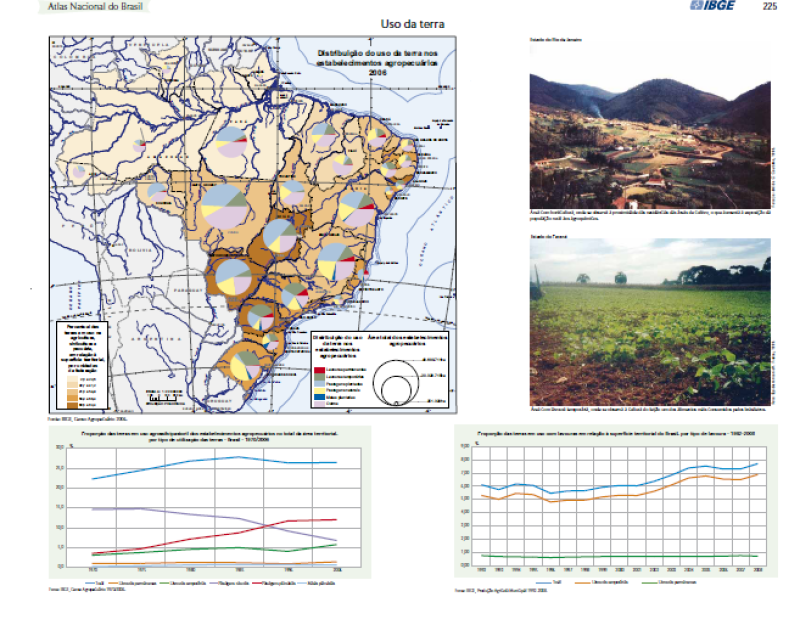Click the top blue line in left chart

[x=214, y=465]
